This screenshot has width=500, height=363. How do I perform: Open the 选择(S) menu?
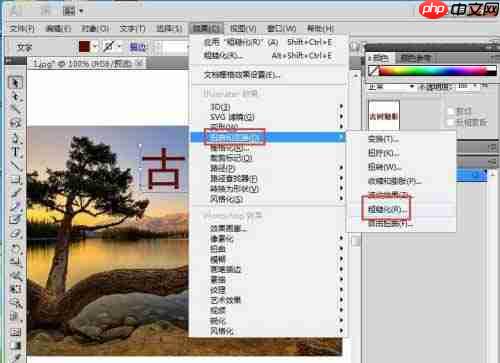pos(169,28)
